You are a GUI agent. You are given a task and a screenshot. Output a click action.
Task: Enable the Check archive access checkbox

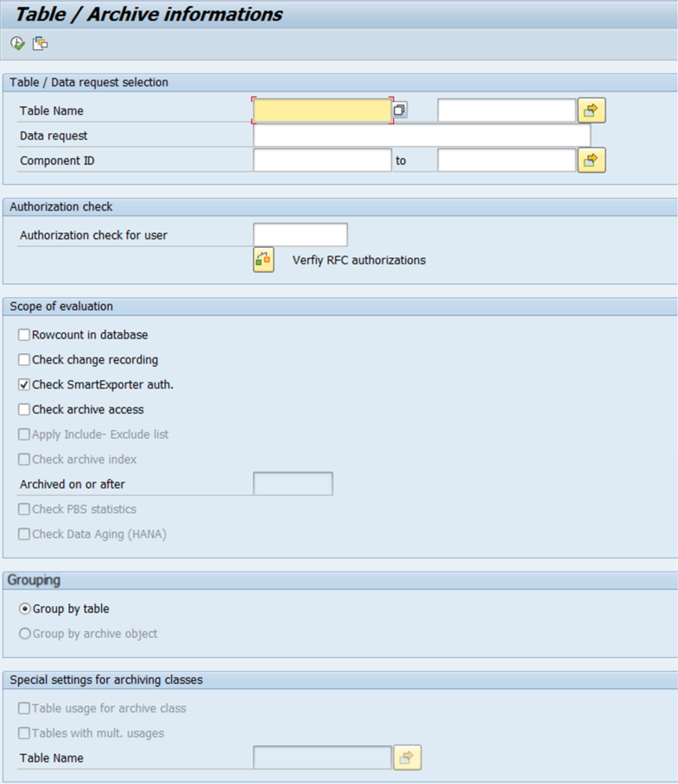(24, 410)
